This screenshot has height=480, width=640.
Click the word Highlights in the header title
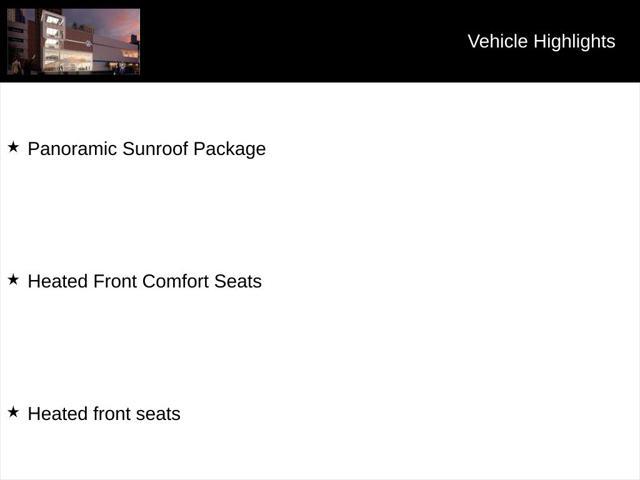(x=574, y=41)
